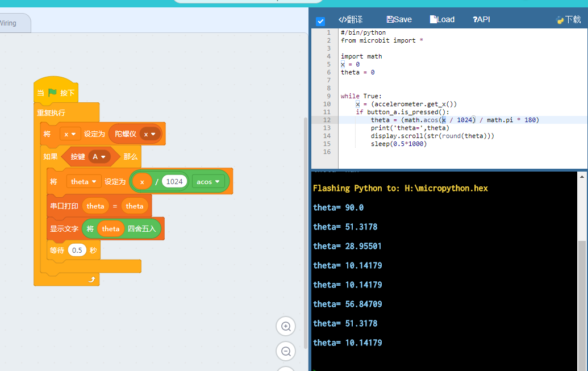This screenshot has height=371, width=588.
Task: Click the "while True:" code line
Action: coord(361,96)
